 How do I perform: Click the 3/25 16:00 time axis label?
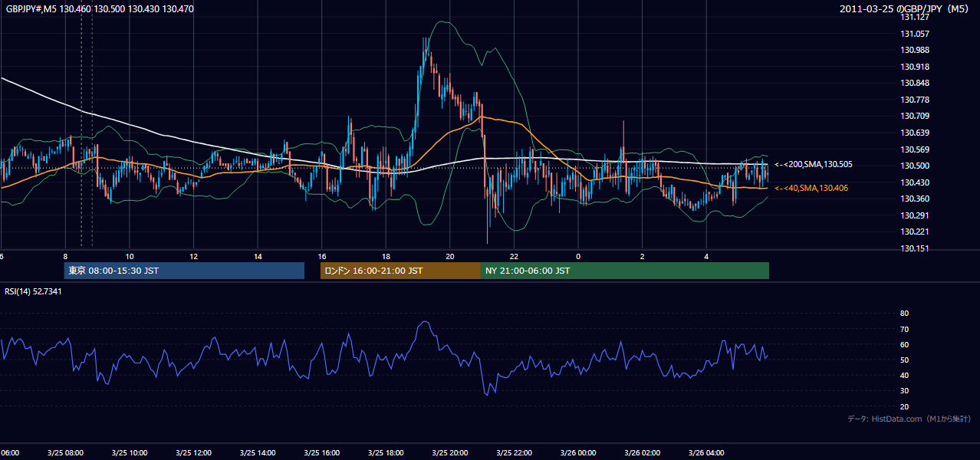tap(322, 453)
